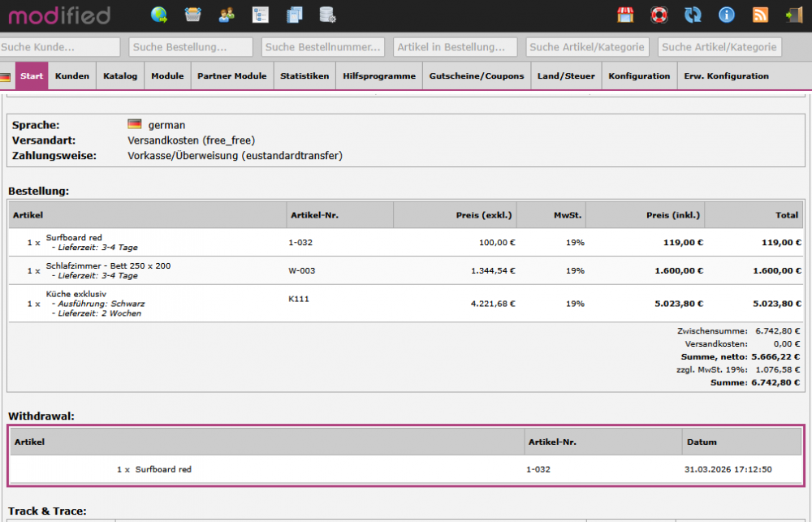Click the globe with green arrow icon
Image resolution: width=812 pixels, height=522 pixels.
(159, 14)
